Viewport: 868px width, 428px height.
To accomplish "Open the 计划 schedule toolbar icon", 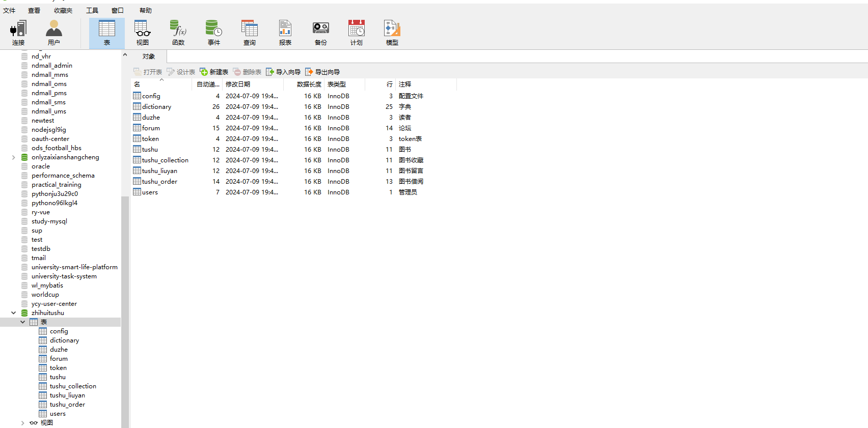I will click(x=357, y=33).
